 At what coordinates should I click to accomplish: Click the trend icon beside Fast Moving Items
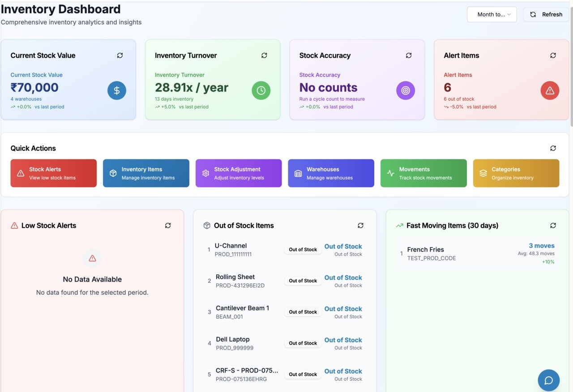[399, 226]
